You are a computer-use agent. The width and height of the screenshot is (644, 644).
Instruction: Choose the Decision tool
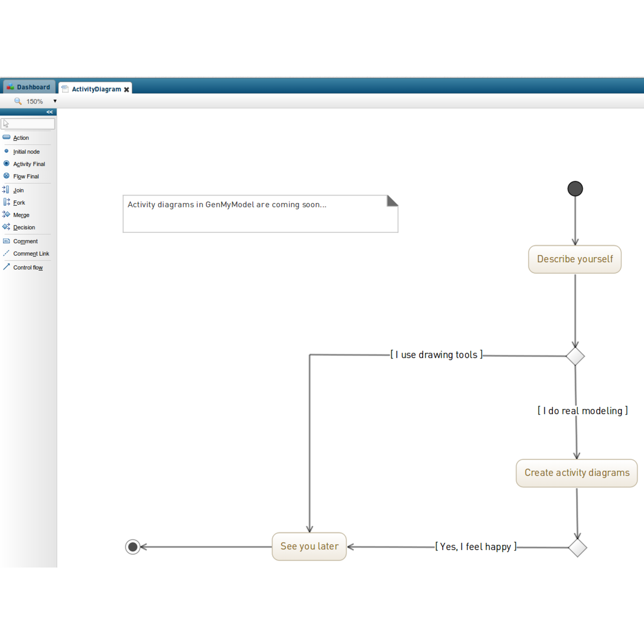(x=24, y=227)
